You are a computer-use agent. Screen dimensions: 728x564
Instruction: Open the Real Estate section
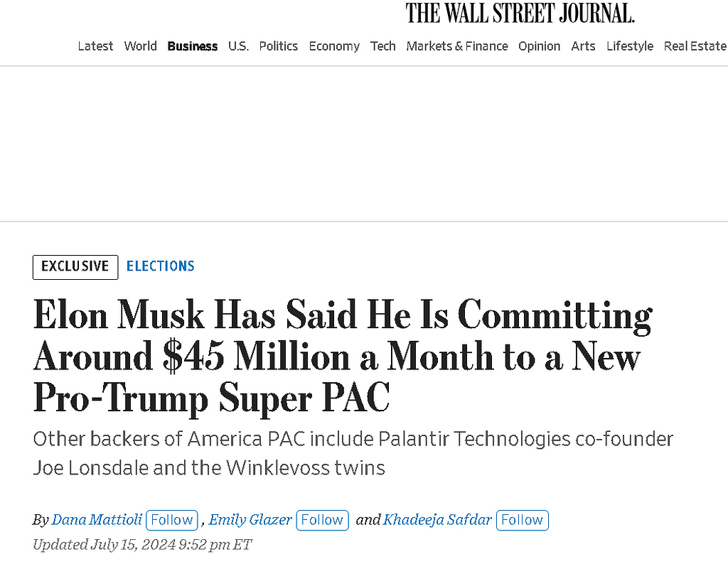pos(695,46)
